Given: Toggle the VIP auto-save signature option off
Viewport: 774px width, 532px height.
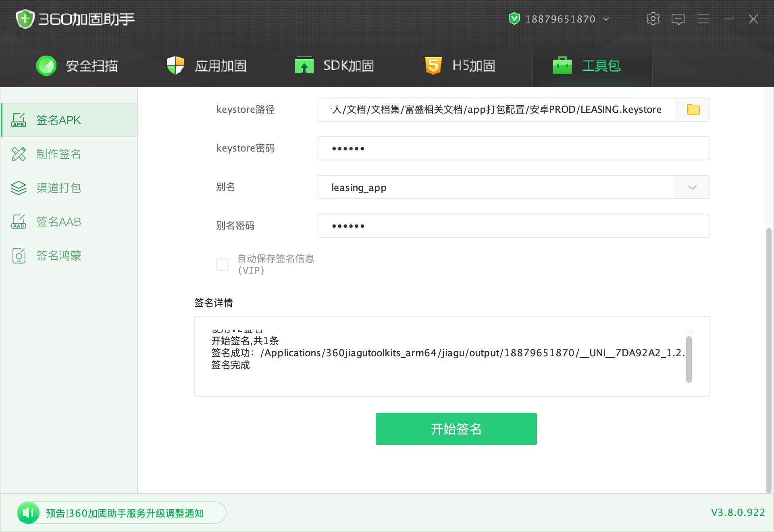Looking at the screenshot, I should pos(222,264).
